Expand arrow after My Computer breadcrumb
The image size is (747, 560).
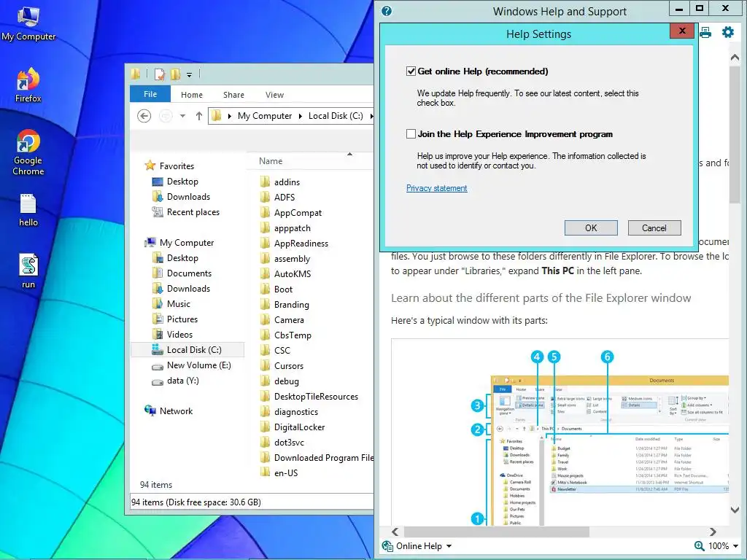click(x=300, y=116)
